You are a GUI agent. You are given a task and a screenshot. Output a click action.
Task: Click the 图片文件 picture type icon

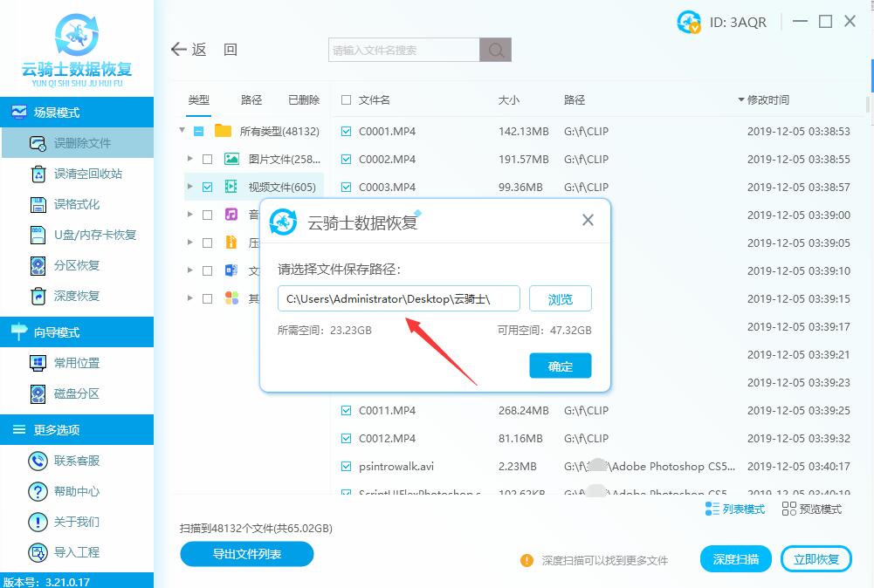pyautogui.click(x=231, y=159)
